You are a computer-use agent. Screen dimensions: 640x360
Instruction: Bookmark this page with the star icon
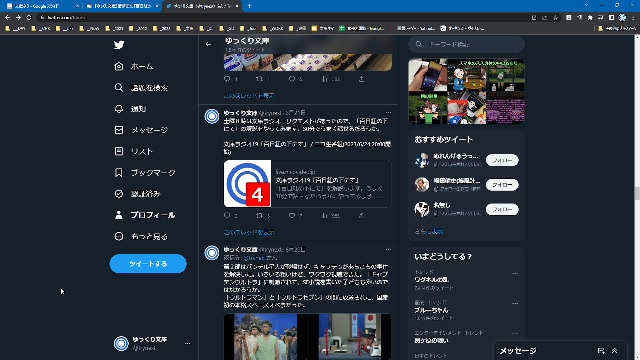point(556,18)
